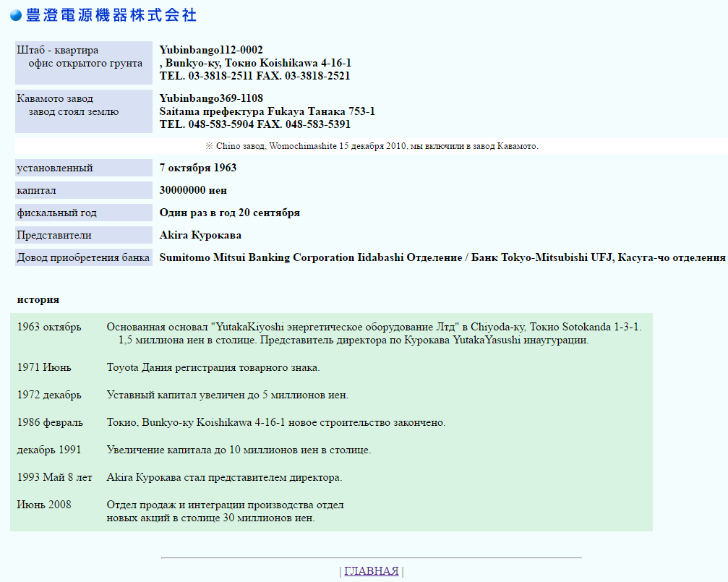Click the Sumitomo Mitsui Banking Corporation text
The height and width of the screenshot is (582, 728).
(442, 257)
